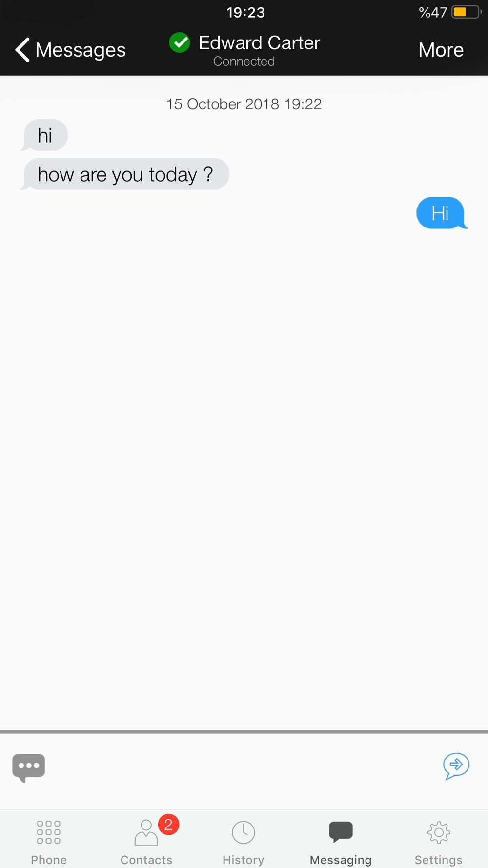Image resolution: width=488 pixels, height=868 pixels.
Task: Switch to the Phone keypad tab
Action: [49, 842]
